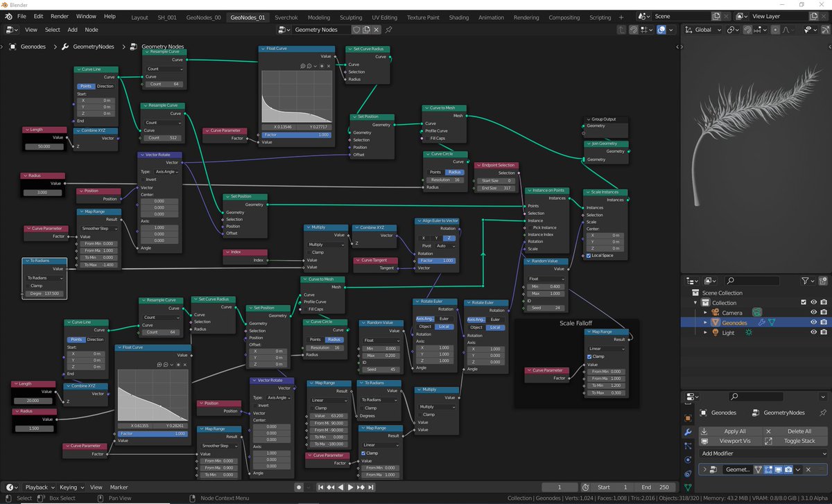Click the pin icon in node editor header

pyautogui.click(x=389, y=30)
